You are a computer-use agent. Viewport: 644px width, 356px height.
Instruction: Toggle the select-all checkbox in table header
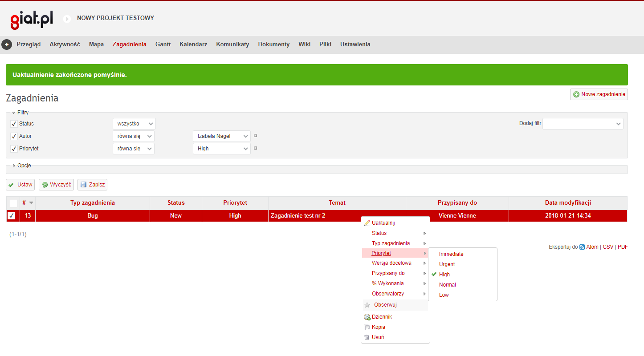click(x=13, y=203)
